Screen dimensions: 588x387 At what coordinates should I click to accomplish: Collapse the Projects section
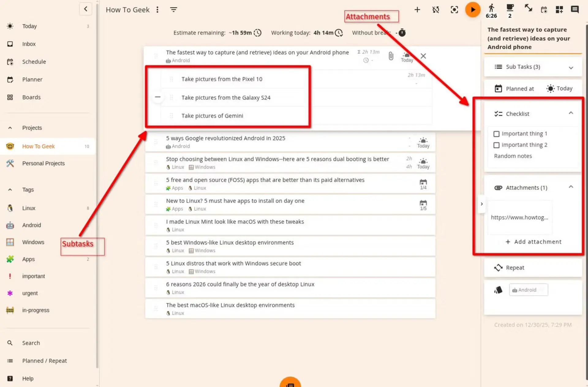click(10, 128)
